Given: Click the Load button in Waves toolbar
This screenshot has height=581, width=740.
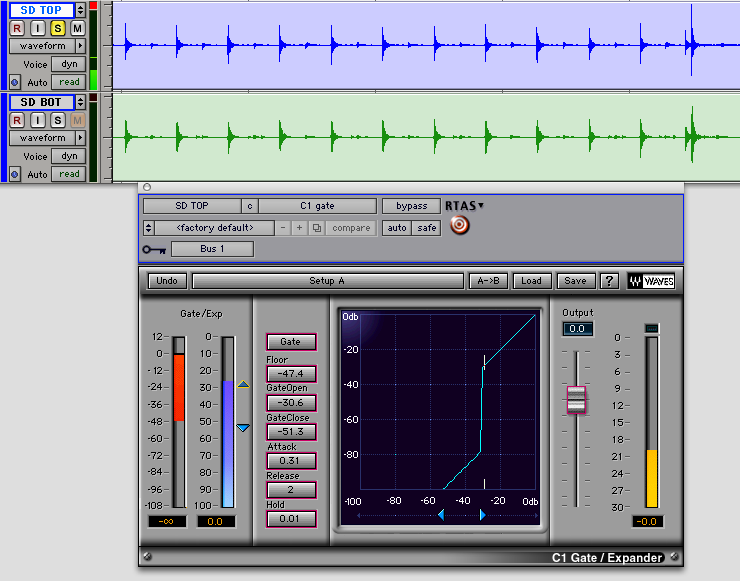Looking at the screenshot, I should (x=531, y=281).
